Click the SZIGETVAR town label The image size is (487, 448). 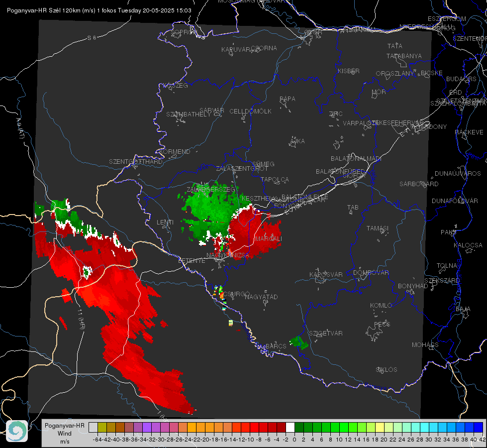[326, 334]
